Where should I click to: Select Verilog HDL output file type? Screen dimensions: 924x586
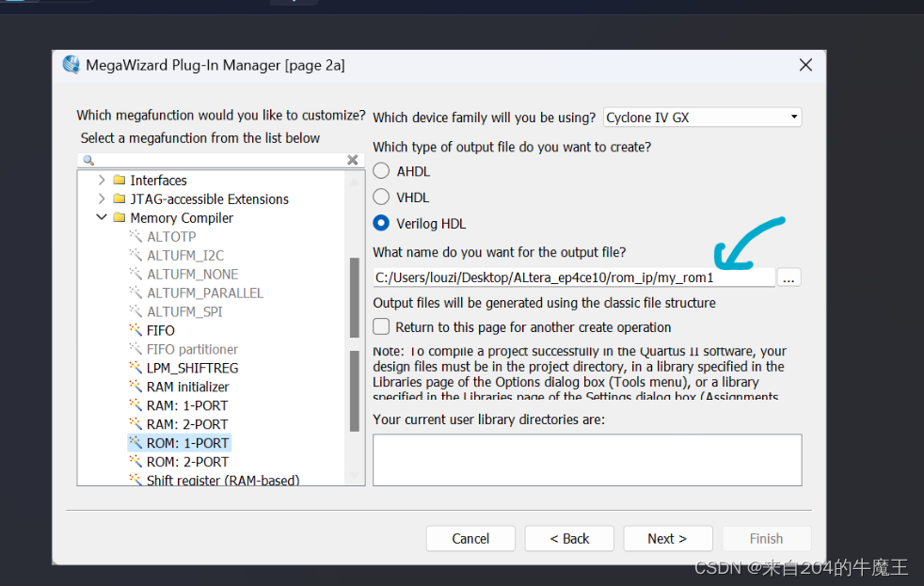click(x=381, y=223)
